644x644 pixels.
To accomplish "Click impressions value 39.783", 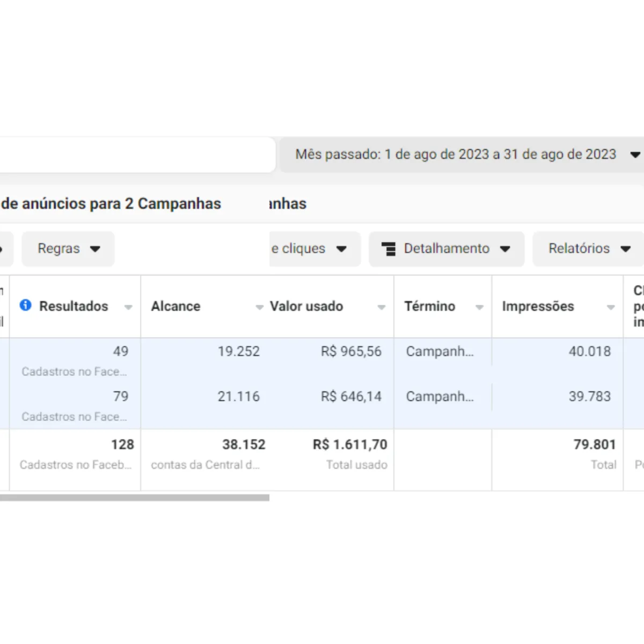I will pyautogui.click(x=590, y=397).
